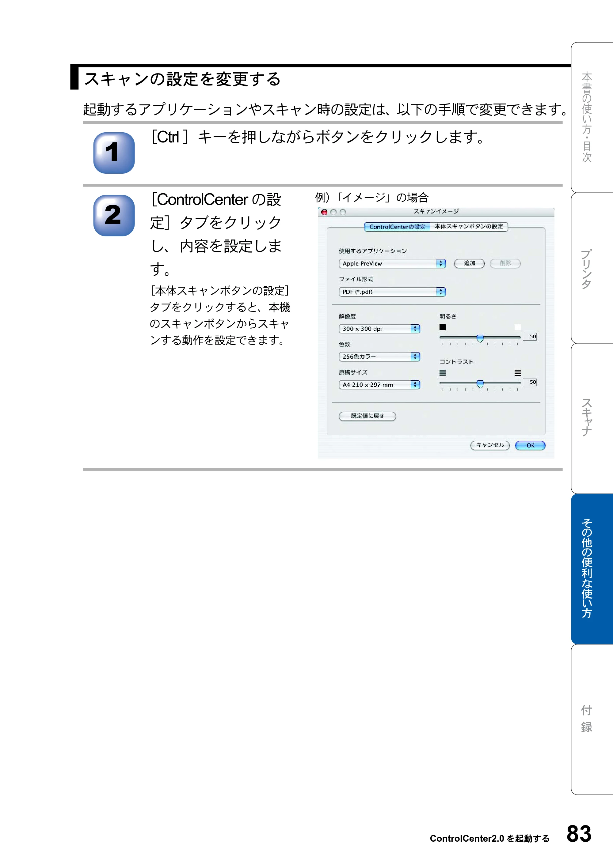Screen dimensions: 613x868
Task: Click the low contrast icon on left
Action: click(442, 373)
